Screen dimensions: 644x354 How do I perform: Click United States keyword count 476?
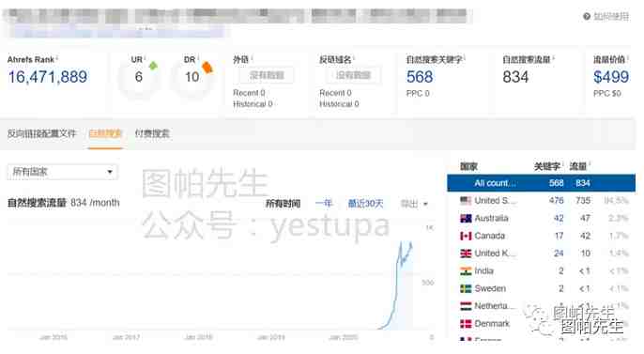[x=556, y=201]
